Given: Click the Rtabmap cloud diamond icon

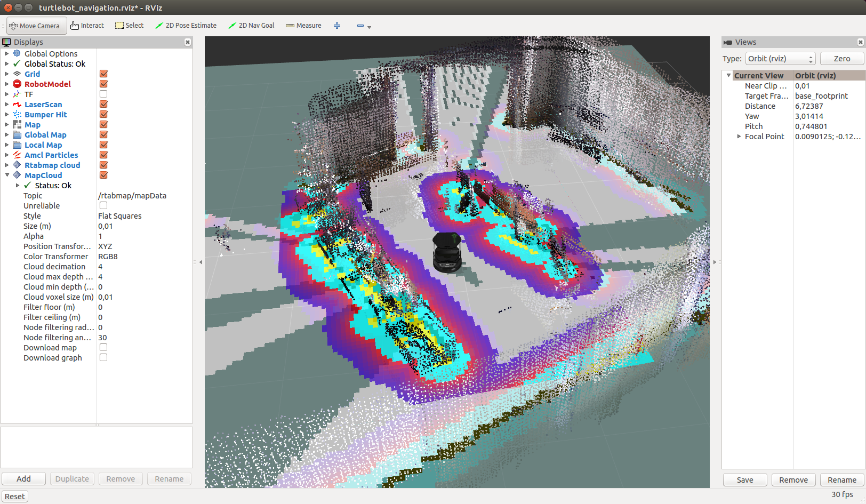Looking at the screenshot, I should [17, 165].
